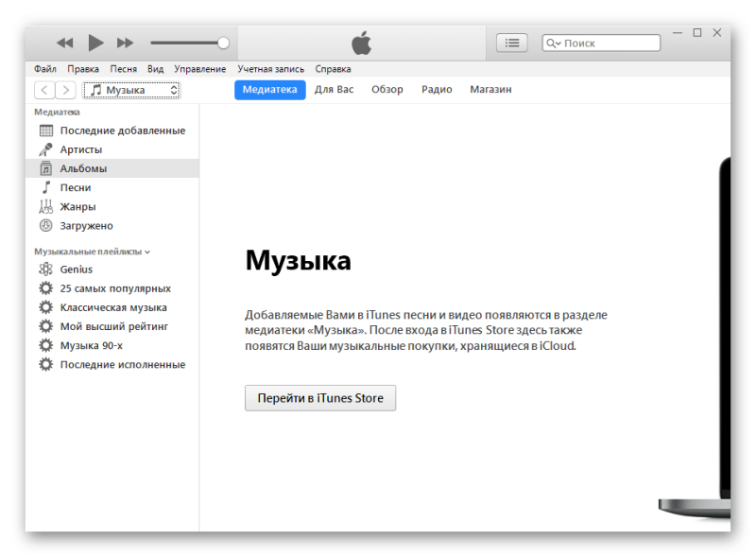Open the Файл menu
This screenshot has height=557, width=756.
[x=44, y=69]
